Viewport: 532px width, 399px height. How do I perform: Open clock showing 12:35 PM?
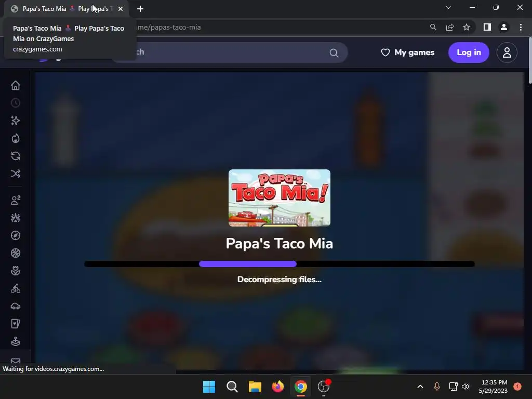tap(494, 387)
